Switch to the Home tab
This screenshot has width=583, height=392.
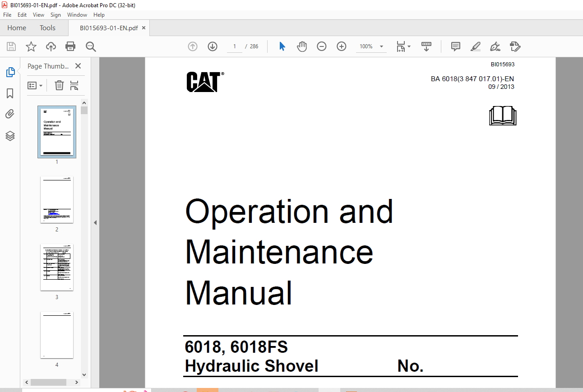(17, 28)
